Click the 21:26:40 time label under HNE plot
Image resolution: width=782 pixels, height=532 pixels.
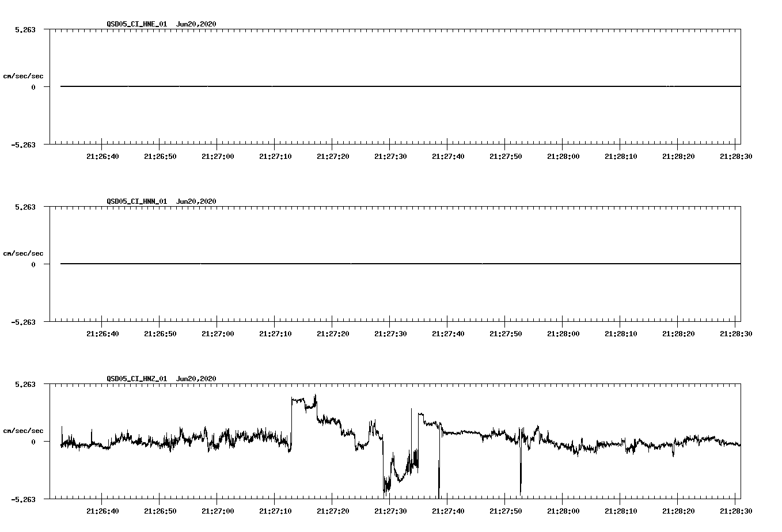click(x=103, y=156)
